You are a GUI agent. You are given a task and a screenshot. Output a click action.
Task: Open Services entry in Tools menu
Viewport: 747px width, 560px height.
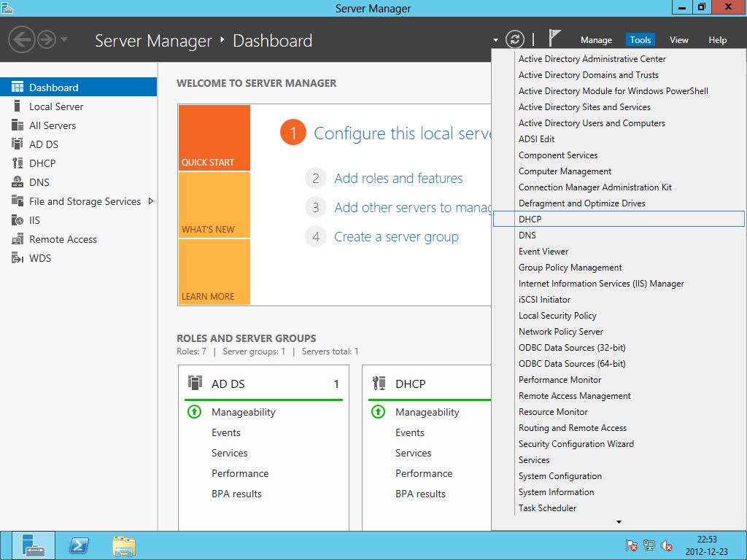click(x=619, y=460)
